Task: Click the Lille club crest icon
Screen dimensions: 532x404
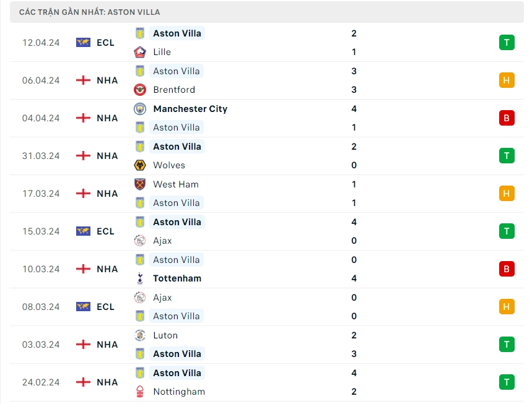Action: point(140,52)
